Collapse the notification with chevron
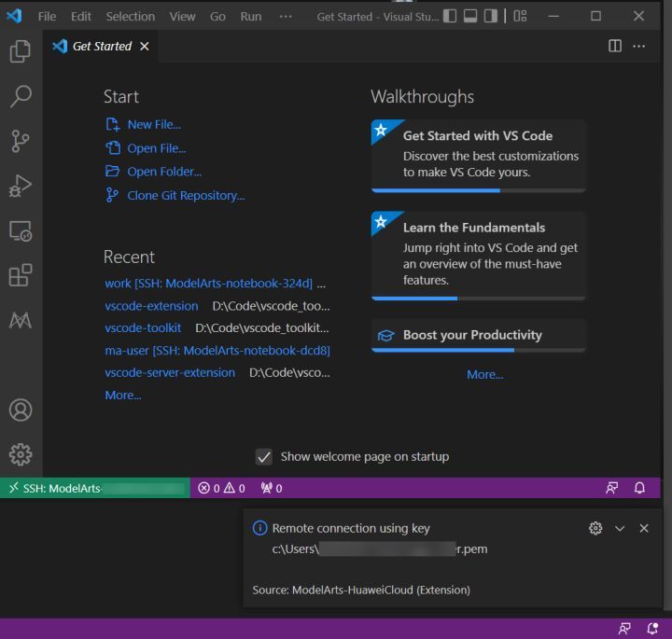Viewport: 672px width, 639px height. tap(620, 529)
